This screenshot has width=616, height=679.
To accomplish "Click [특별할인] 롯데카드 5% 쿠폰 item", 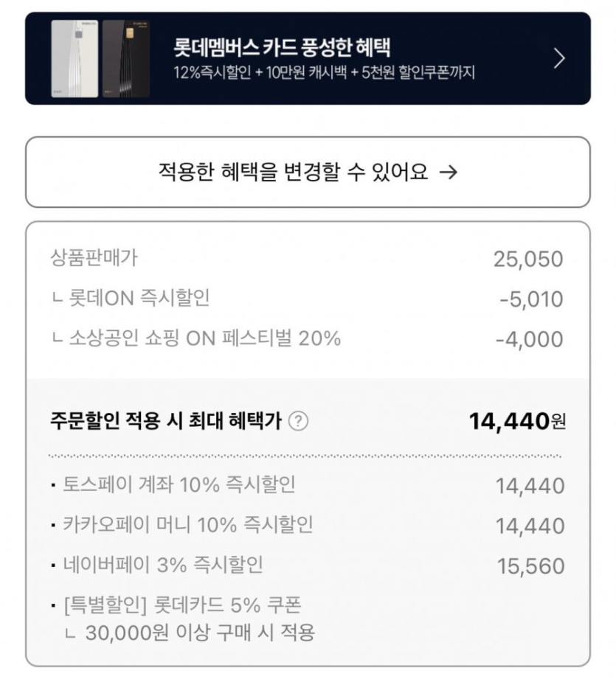I will 182,606.
